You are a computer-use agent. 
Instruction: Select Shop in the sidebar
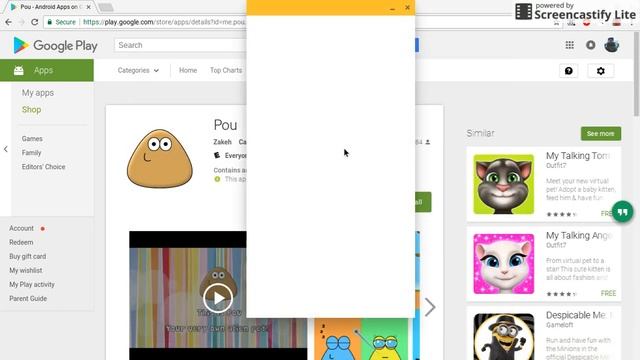31,109
